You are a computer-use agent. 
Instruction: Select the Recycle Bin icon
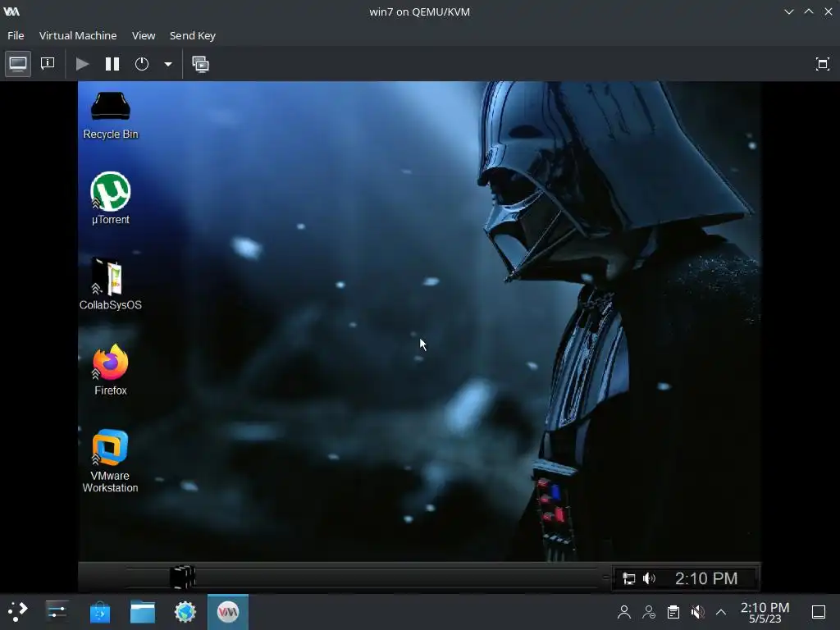(x=111, y=115)
